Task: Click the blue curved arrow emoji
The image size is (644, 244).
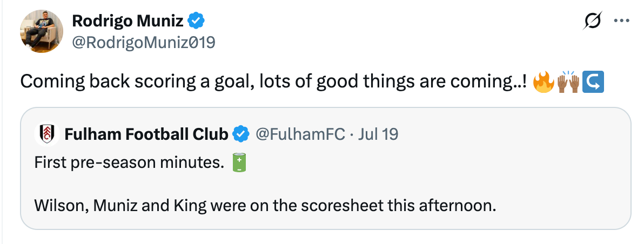Action: pos(593,82)
